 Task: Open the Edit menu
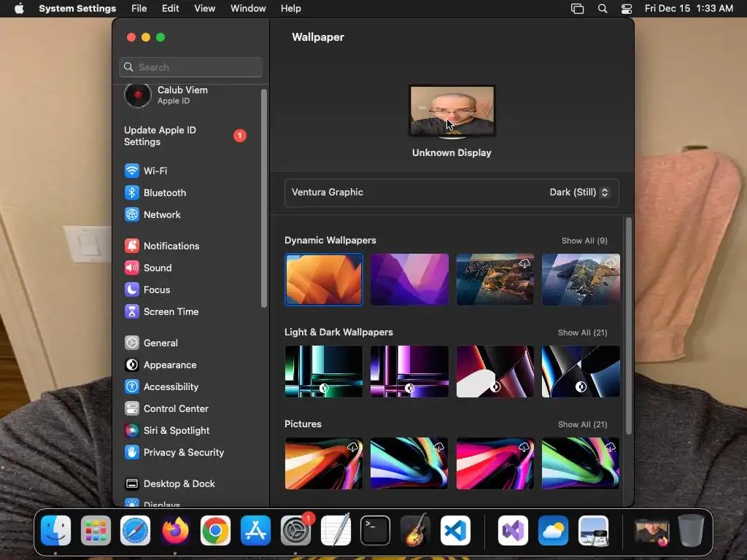(x=170, y=9)
